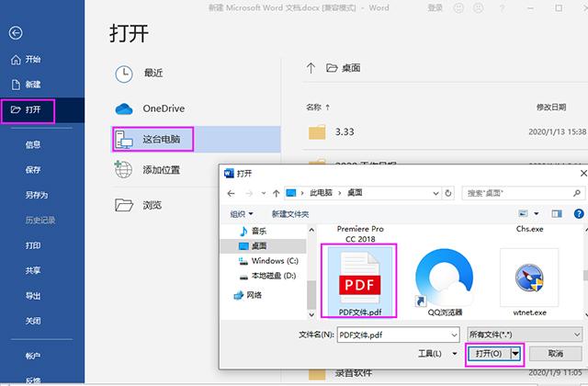The image size is (588, 386).
Task: Open the view options dropdown arrow
Action: [537, 214]
